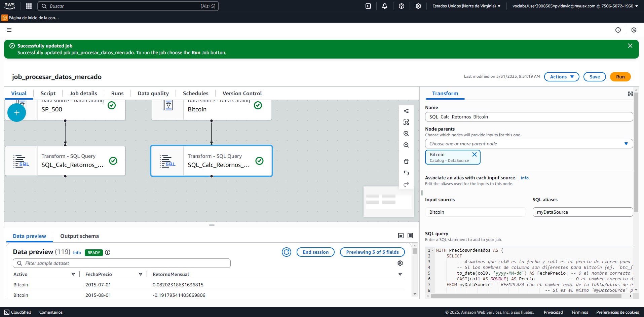
Task: Open console settings gear
Action: click(418, 6)
